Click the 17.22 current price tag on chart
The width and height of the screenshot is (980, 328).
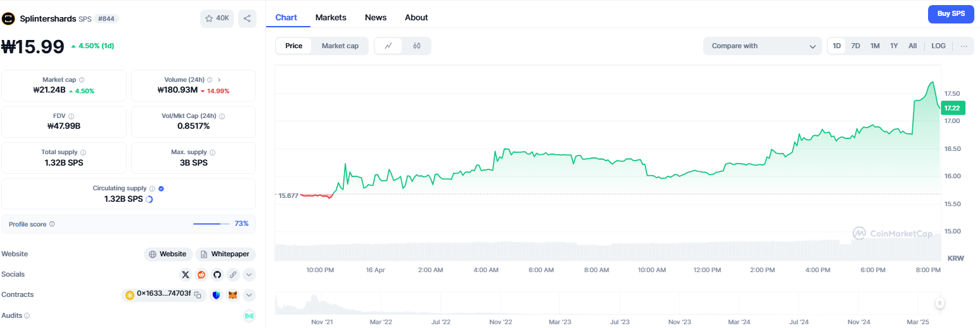pos(953,108)
